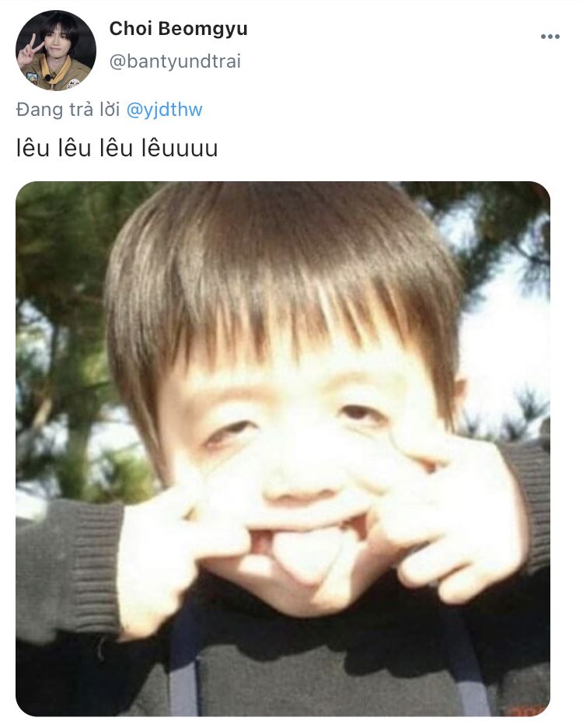The image size is (583, 728).
Task: Click the blue mention after "Đang trả lời"
Action: point(164,110)
